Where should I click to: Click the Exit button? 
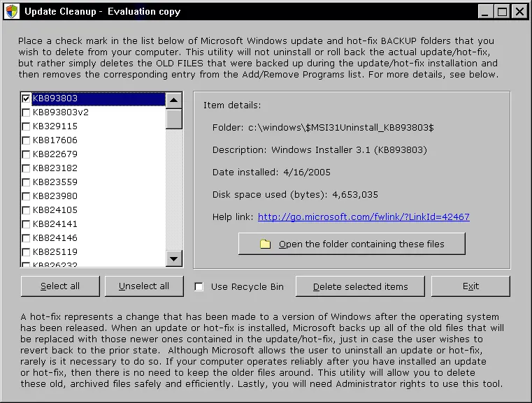point(470,286)
